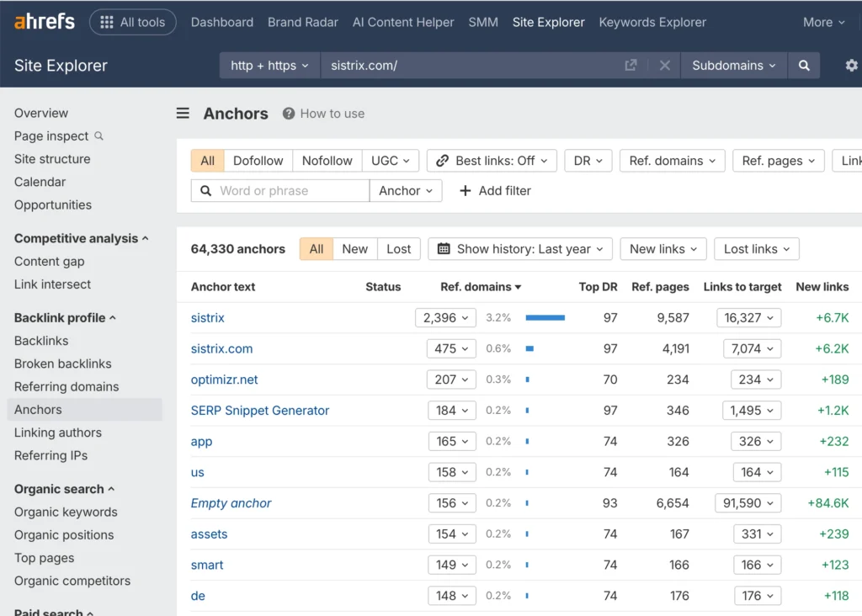Image resolution: width=862 pixels, height=616 pixels.
Task: Sort by Links to target column
Action: point(742,287)
